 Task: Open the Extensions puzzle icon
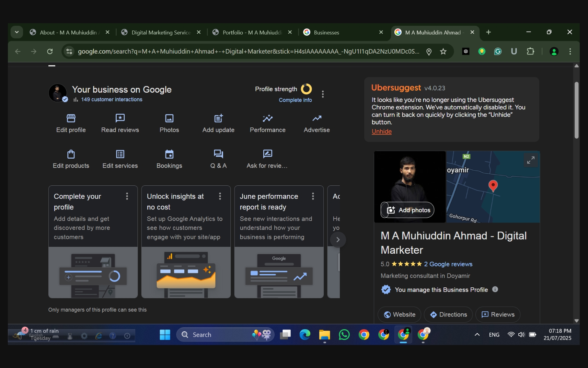pyautogui.click(x=530, y=51)
